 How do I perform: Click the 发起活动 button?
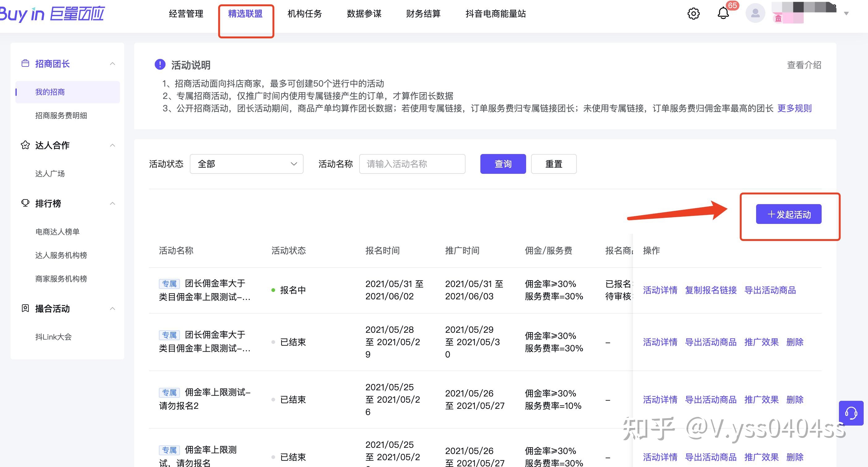(789, 214)
